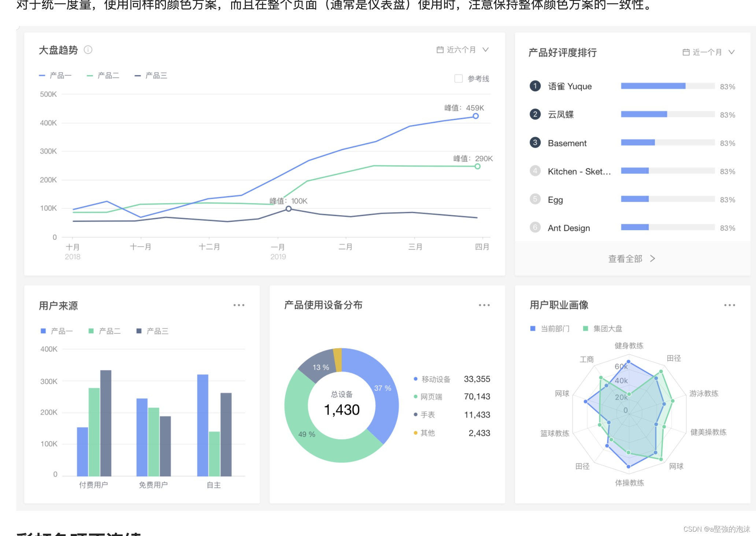The image size is (756, 536).
Task: Click 其他 legend entry in donut chart
Action: point(424,433)
